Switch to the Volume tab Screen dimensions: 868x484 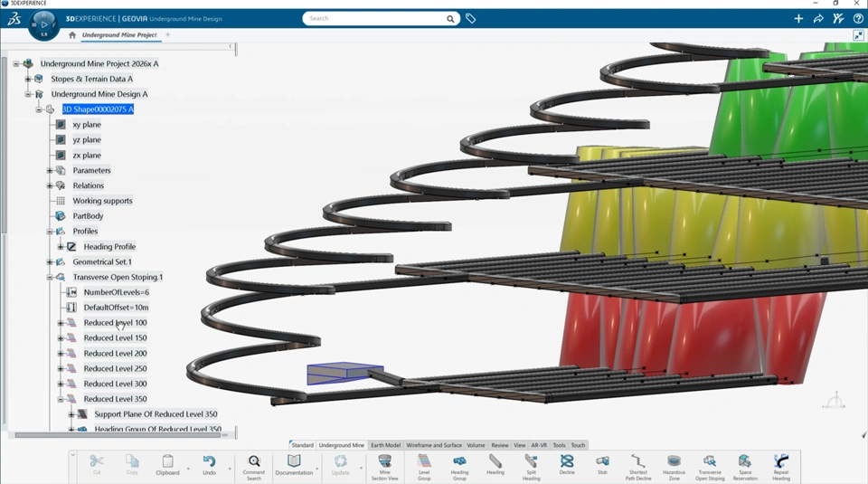(476, 445)
